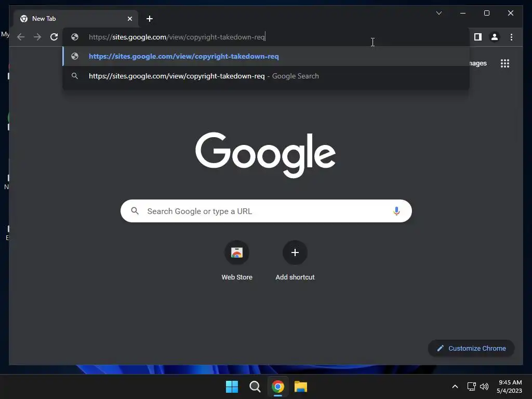Switch to the New Tab tab
Viewport: 532px width, 399px height.
(x=76, y=19)
